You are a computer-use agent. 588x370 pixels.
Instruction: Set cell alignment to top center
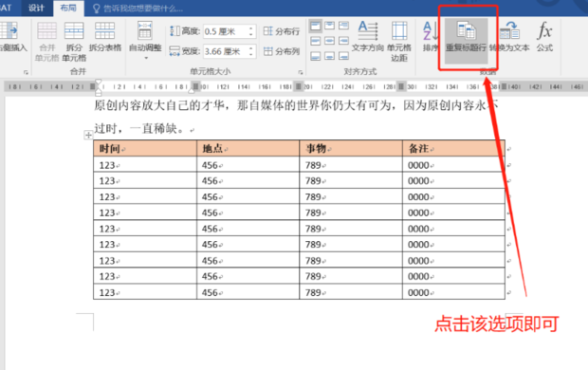pos(330,26)
